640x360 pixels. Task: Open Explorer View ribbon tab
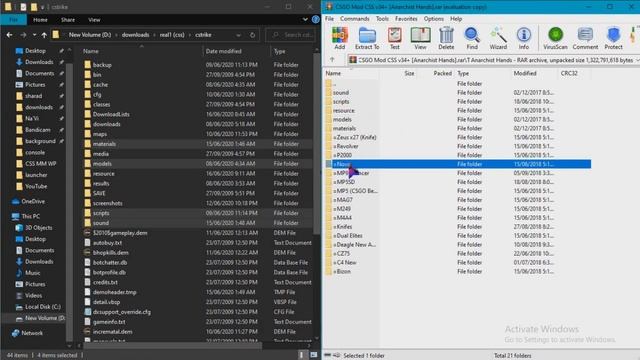coord(94,20)
